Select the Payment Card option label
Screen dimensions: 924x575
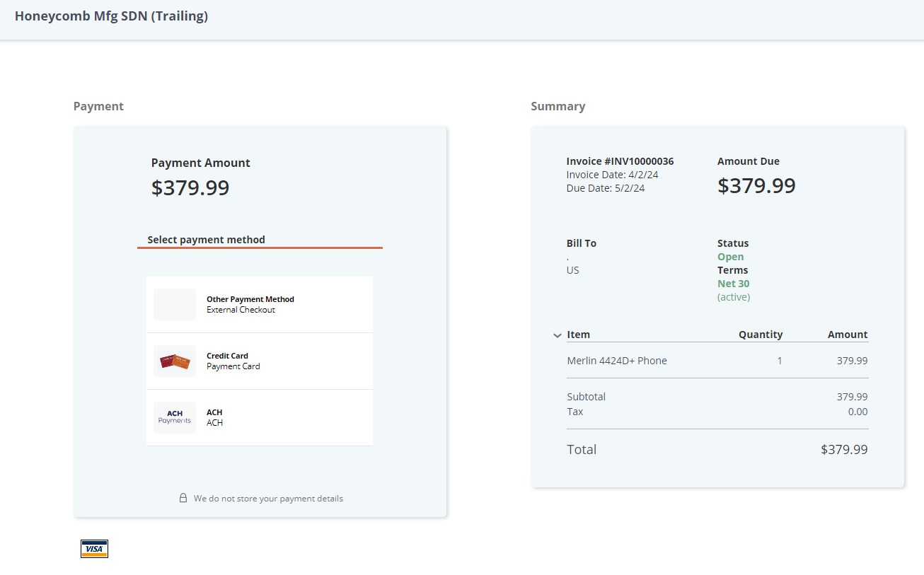(x=233, y=366)
